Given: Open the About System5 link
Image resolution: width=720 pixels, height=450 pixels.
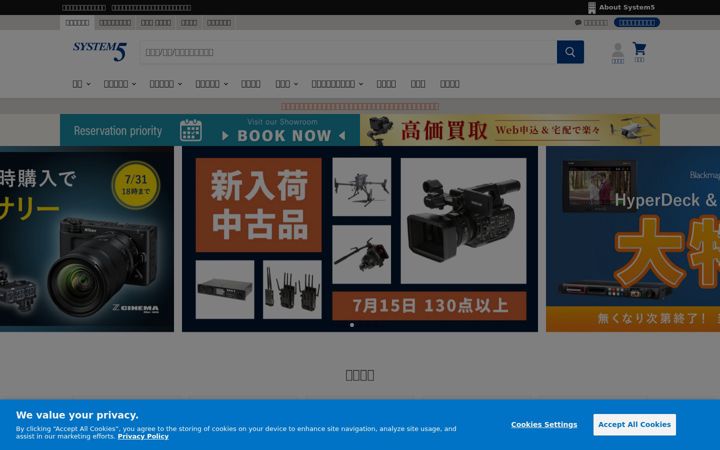Looking at the screenshot, I should pos(621,7).
